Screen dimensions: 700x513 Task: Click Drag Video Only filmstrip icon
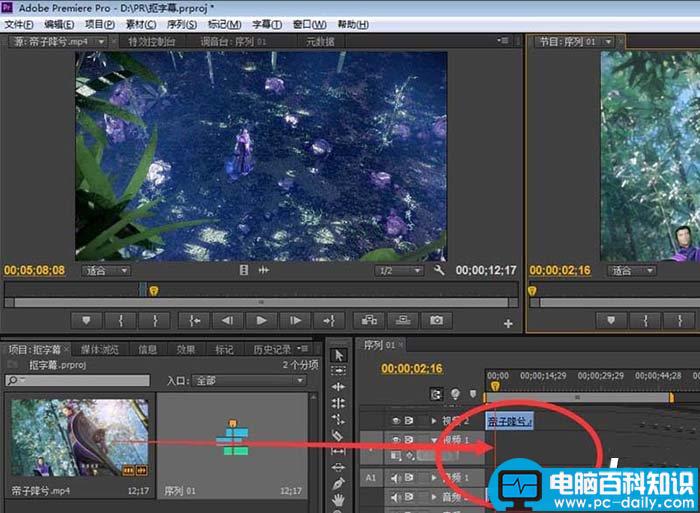pos(244,270)
